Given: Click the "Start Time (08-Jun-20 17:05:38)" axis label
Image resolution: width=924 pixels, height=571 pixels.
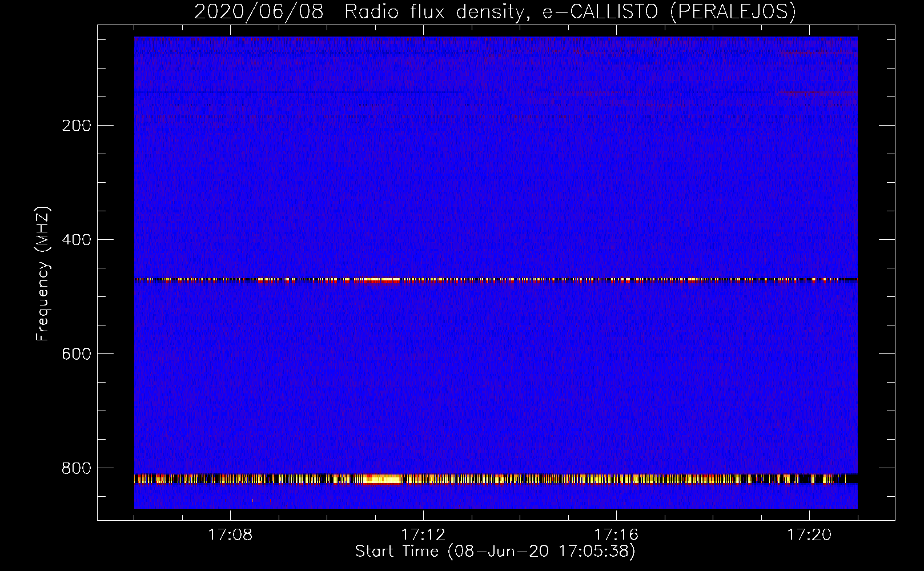Looking at the screenshot, I should tap(495, 552).
